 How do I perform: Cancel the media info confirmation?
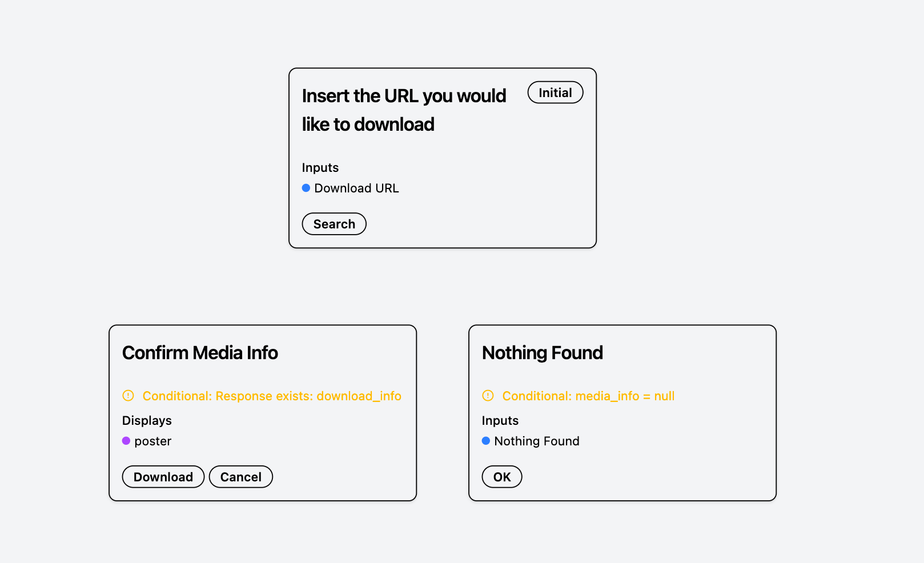pos(241,477)
